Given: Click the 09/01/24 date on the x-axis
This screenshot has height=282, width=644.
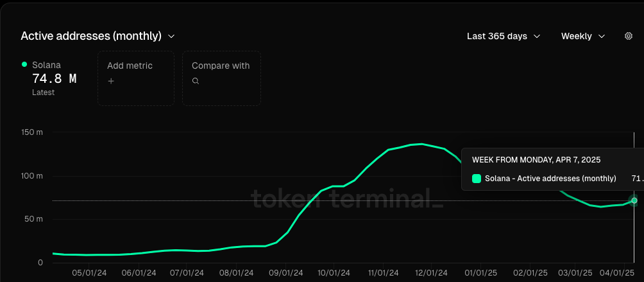Looking at the screenshot, I should point(286,273).
